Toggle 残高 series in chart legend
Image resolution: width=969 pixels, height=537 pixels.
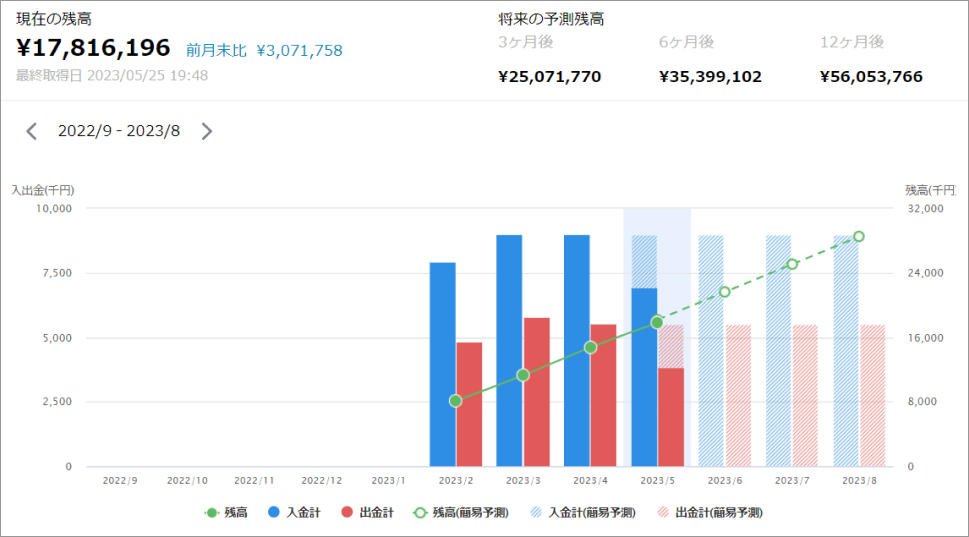(x=226, y=512)
